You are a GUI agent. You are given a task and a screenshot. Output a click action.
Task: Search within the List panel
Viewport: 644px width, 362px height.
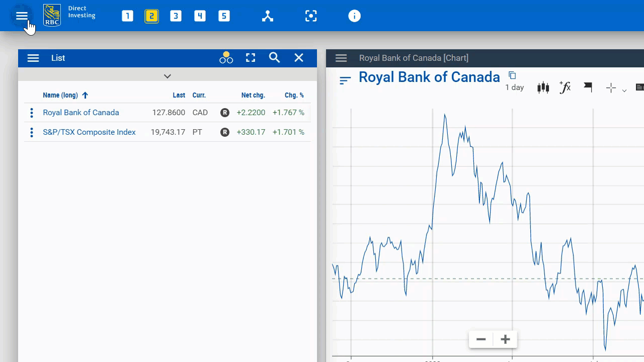pos(274,58)
